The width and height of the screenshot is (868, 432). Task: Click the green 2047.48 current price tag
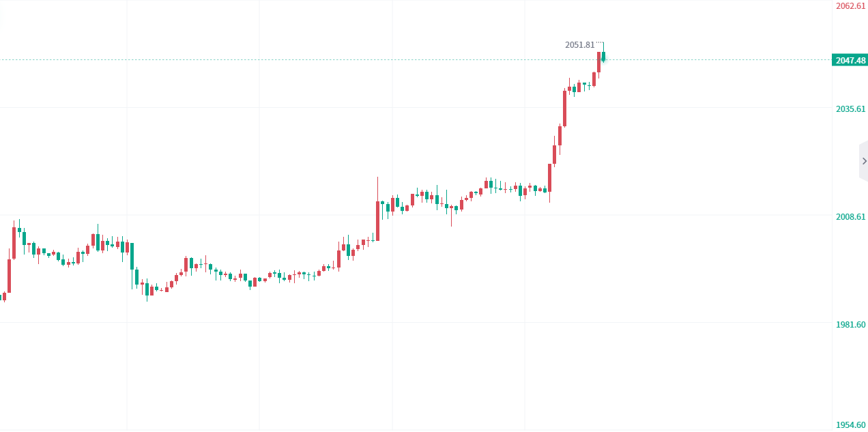[850, 60]
